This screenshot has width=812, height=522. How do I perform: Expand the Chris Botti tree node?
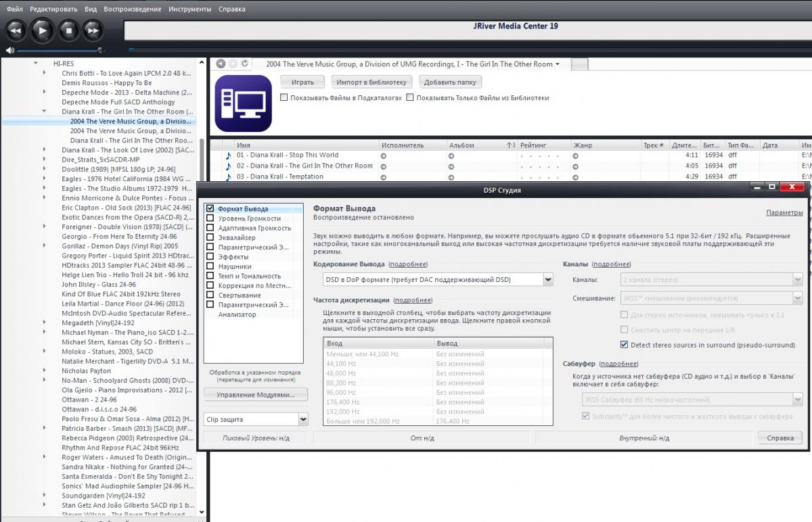tap(45, 73)
